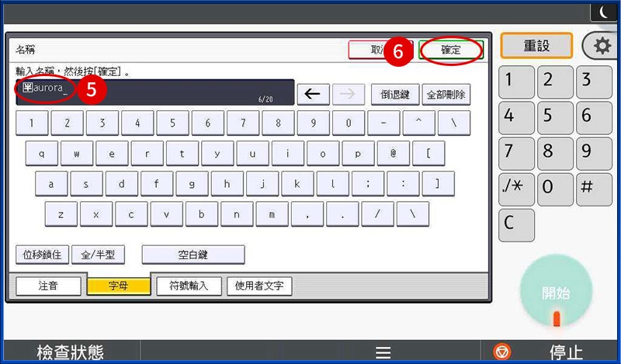This screenshot has height=364, width=621.
Task: Tap the settings gear icon
Action: (x=602, y=46)
